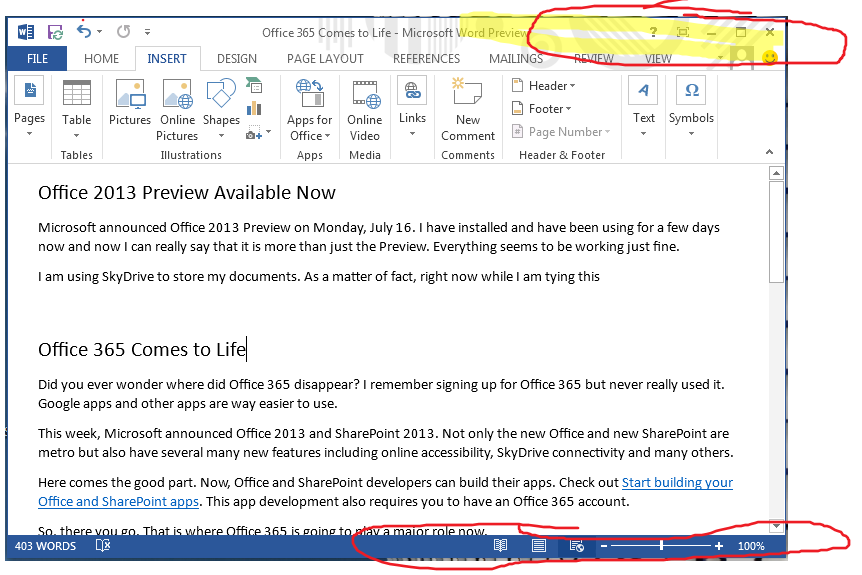Go to the REFERENCES tab
Screen dimensions: 862x575
[427, 59]
